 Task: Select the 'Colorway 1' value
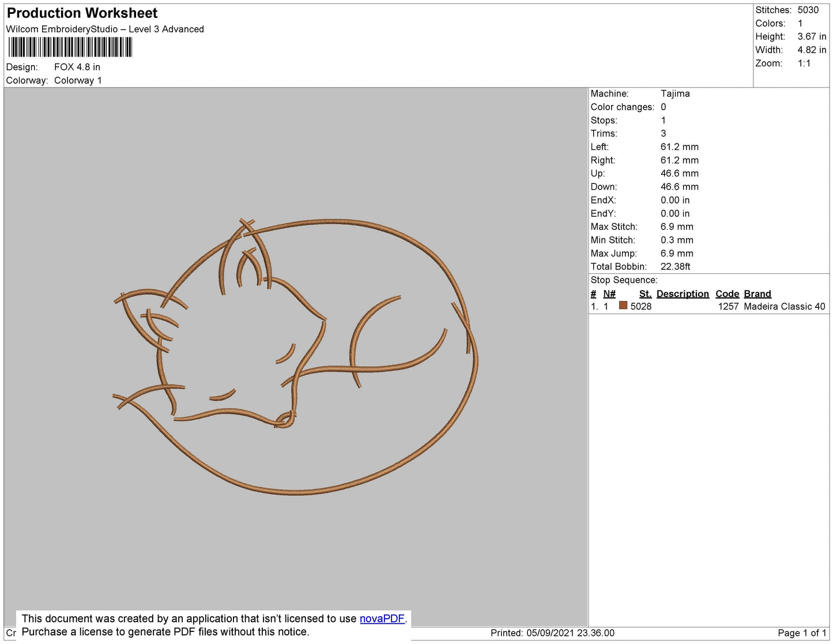tap(78, 81)
